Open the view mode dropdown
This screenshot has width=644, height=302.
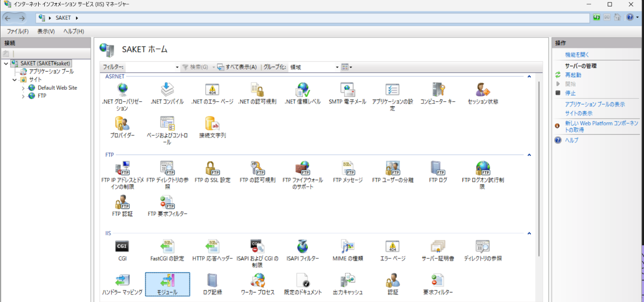click(x=347, y=67)
